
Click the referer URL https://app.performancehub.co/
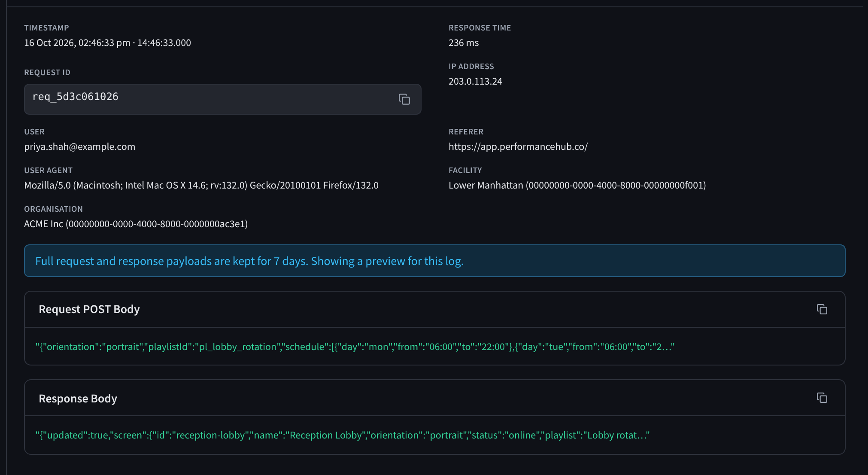[518, 146]
